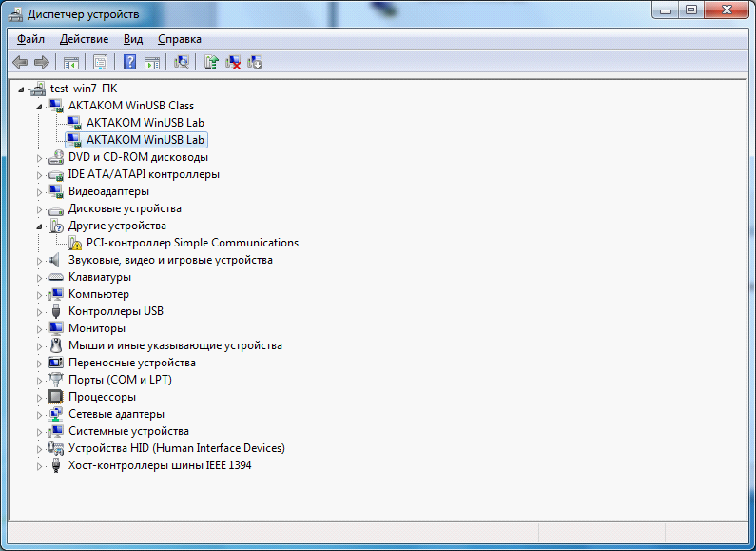Collapse the AKTAKOM WinUSB Class branch
This screenshot has height=551, width=756.
coord(39,107)
